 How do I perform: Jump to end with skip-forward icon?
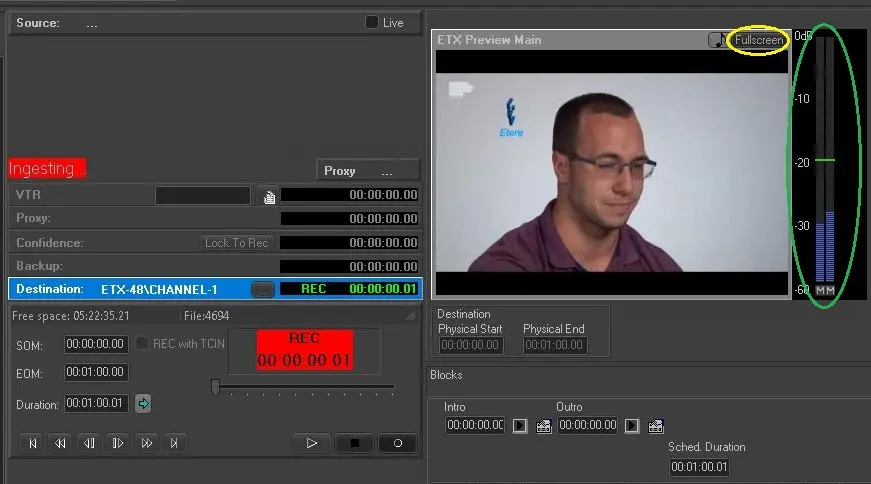point(175,443)
